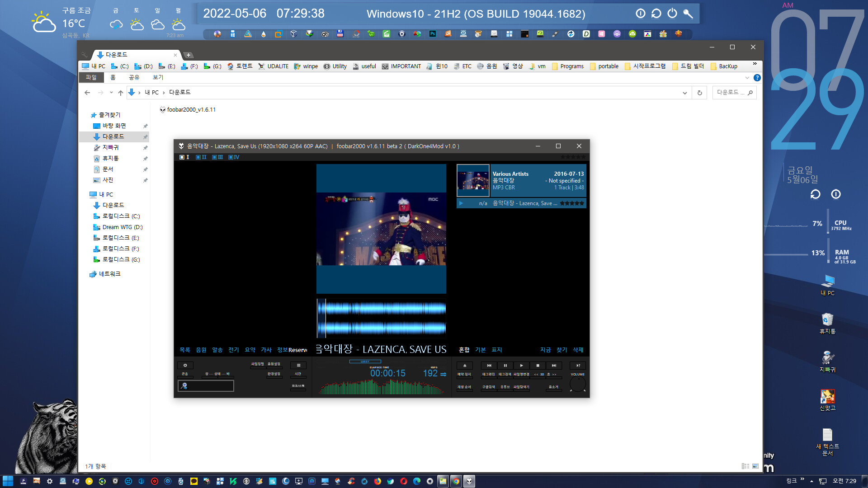Click the previous track button in foobar2000

pos(489,366)
